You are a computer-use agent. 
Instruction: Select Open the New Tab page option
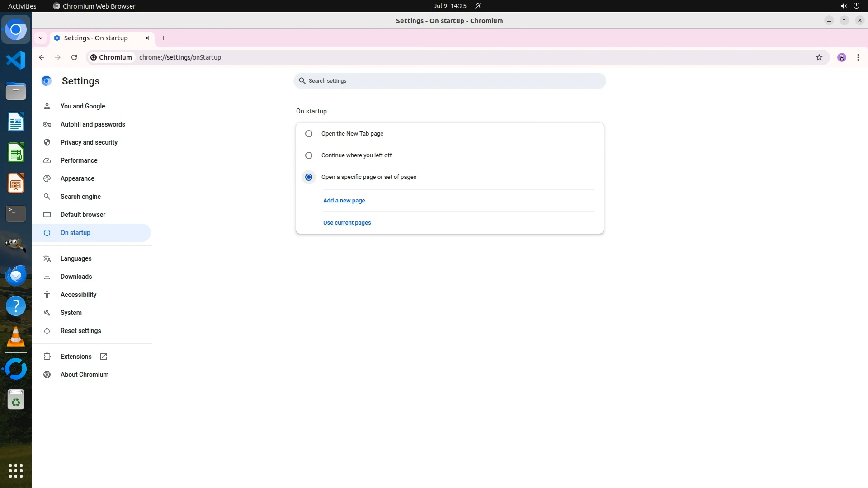click(309, 134)
